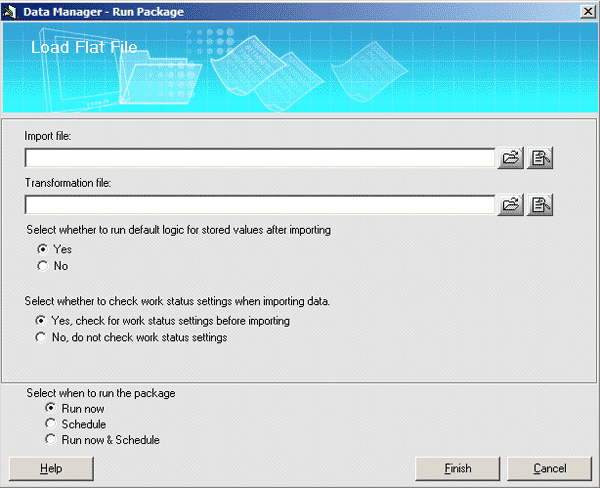Image resolution: width=600 pixels, height=488 pixels.
Task: Click the Data Manager title bar icon
Action: coord(10,12)
